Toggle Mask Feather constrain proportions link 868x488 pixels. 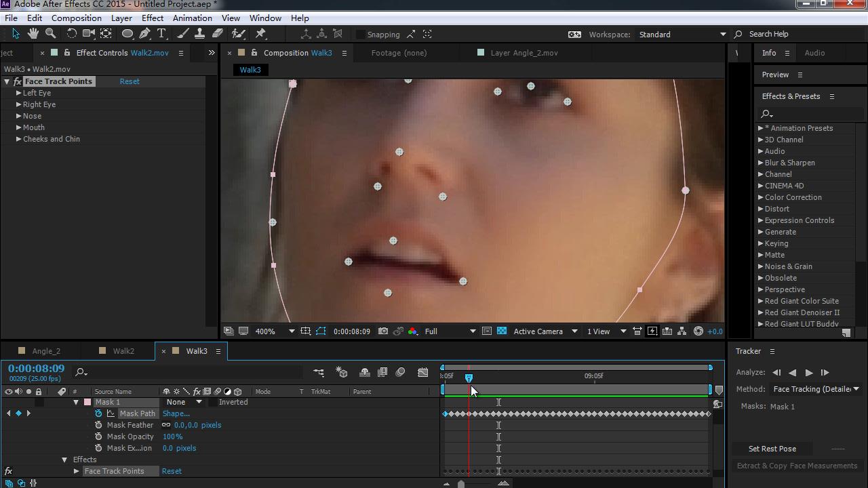click(166, 425)
